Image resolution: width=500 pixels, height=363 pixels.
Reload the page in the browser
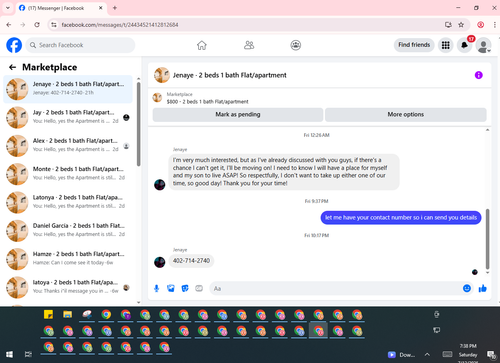tap(37, 25)
